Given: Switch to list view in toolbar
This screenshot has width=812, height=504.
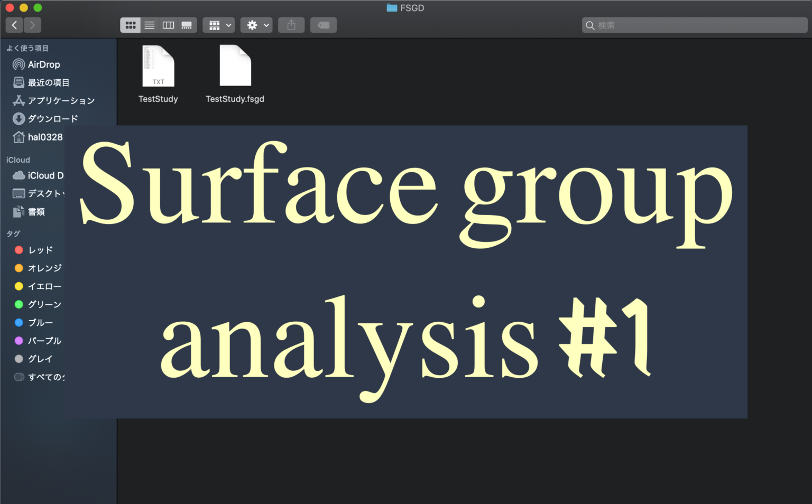Looking at the screenshot, I should [x=149, y=25].
